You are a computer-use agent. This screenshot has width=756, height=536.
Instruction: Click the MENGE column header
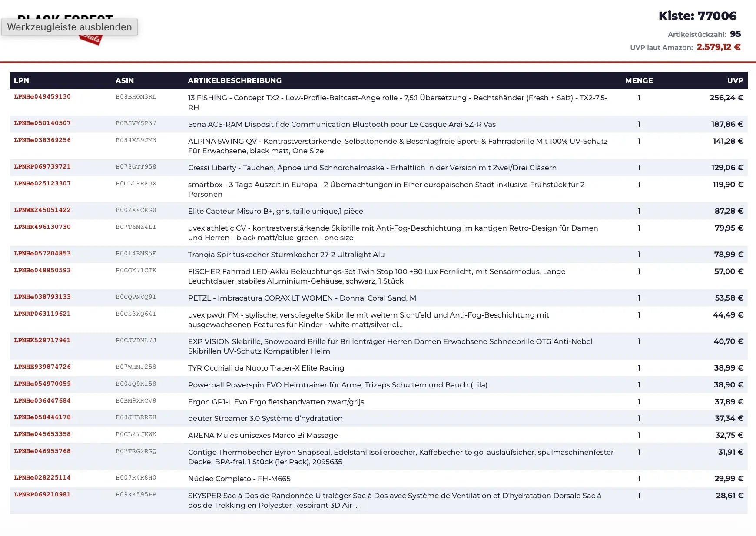point(639,80)
